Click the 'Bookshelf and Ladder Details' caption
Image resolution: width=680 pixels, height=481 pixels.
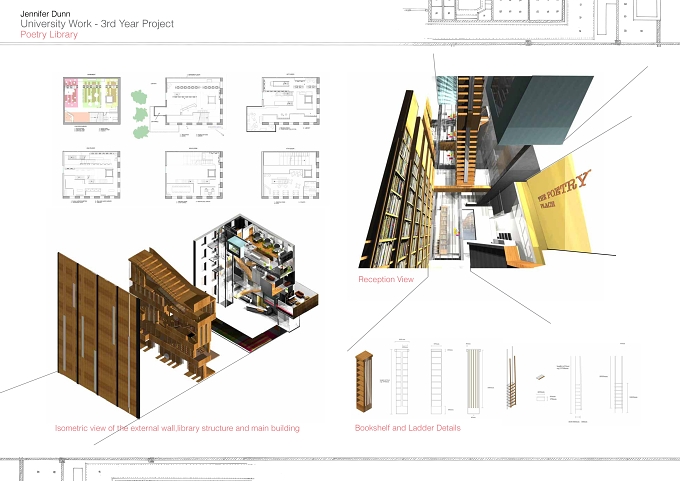408,428
